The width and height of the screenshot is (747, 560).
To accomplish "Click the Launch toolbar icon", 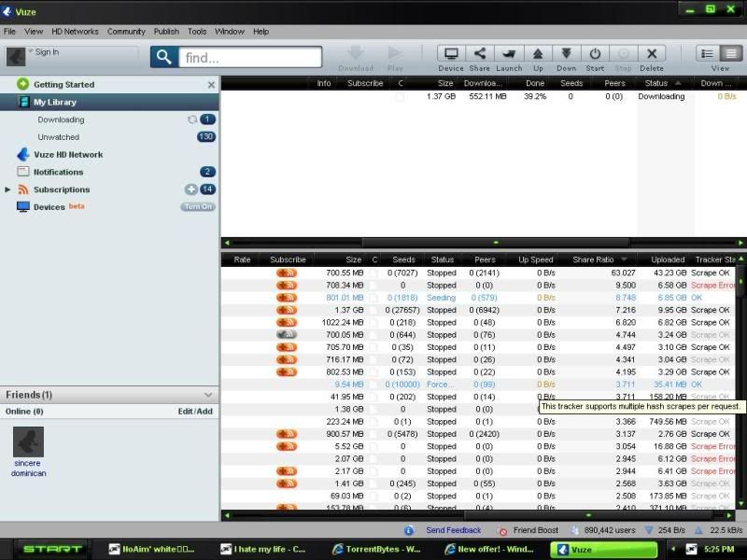I will tap(509, 54).
